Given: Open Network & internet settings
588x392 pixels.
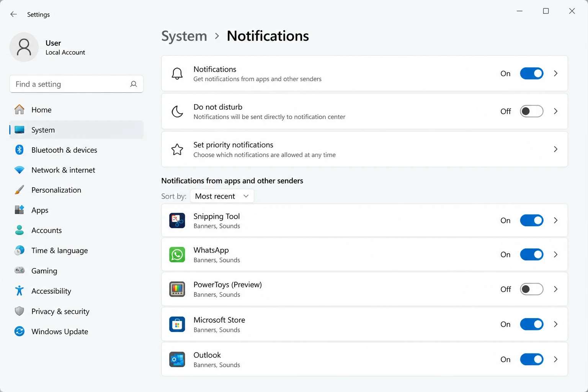Looking at the screenshot, I should click(x=77, y=170).
